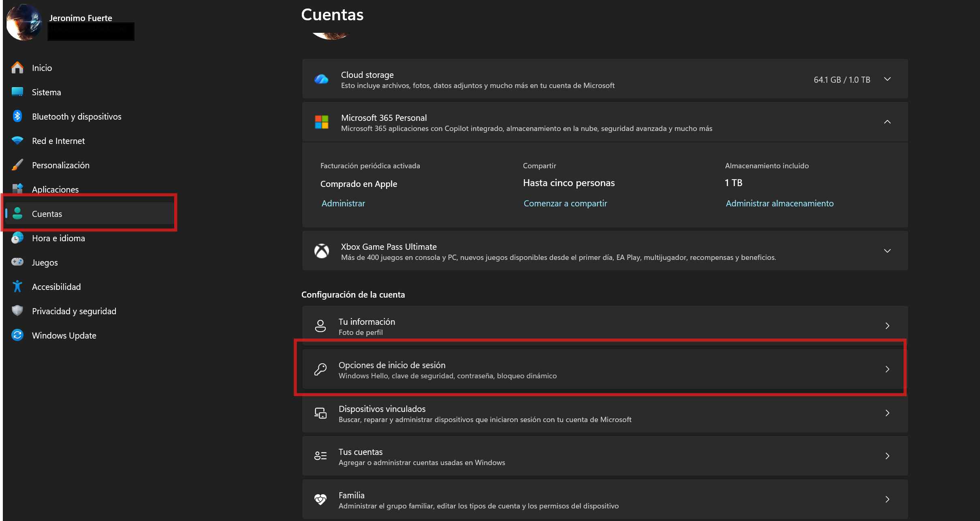The image size is (980, 521).
Task: Click the Sistema monitor icon
Action: (17, 92)
